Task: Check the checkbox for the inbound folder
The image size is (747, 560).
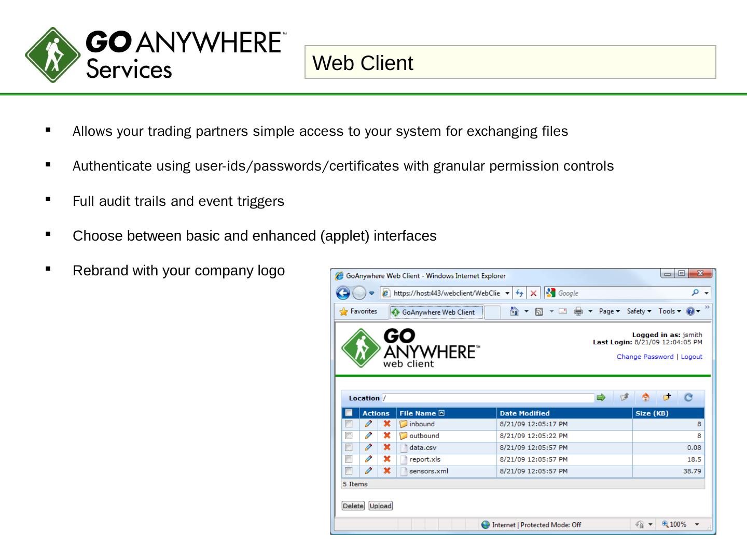Action: click(349, 424)
